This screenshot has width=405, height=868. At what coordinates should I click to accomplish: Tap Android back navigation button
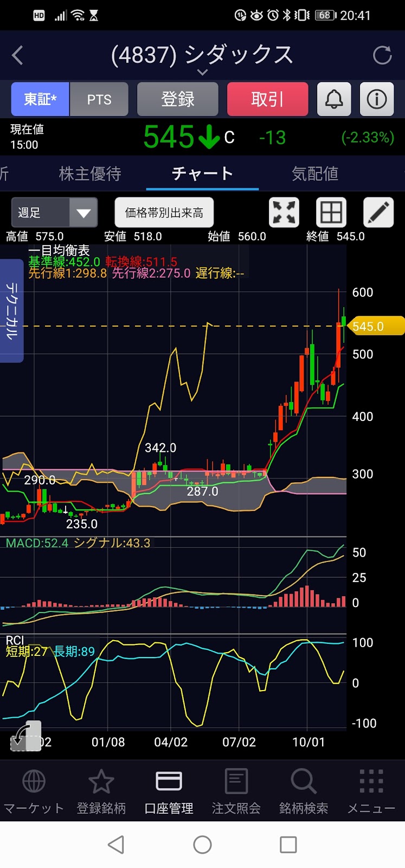(116, 845)
